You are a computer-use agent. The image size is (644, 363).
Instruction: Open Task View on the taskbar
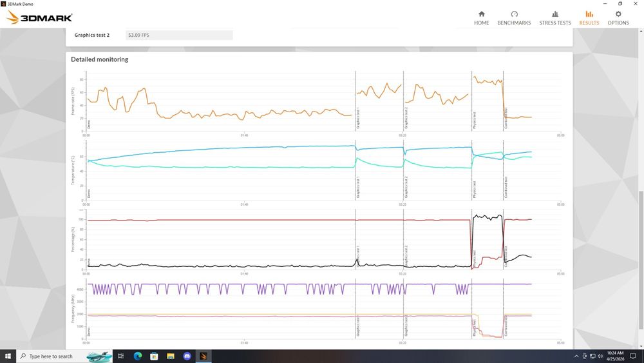(x=121, y=356)
